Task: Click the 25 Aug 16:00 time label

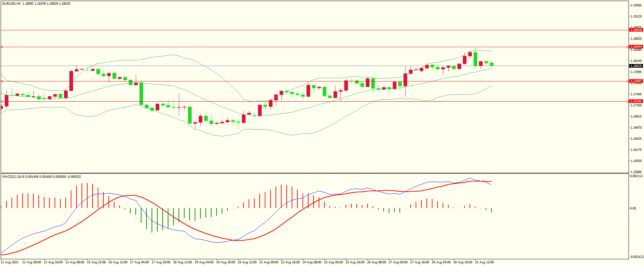Action: 355,262
